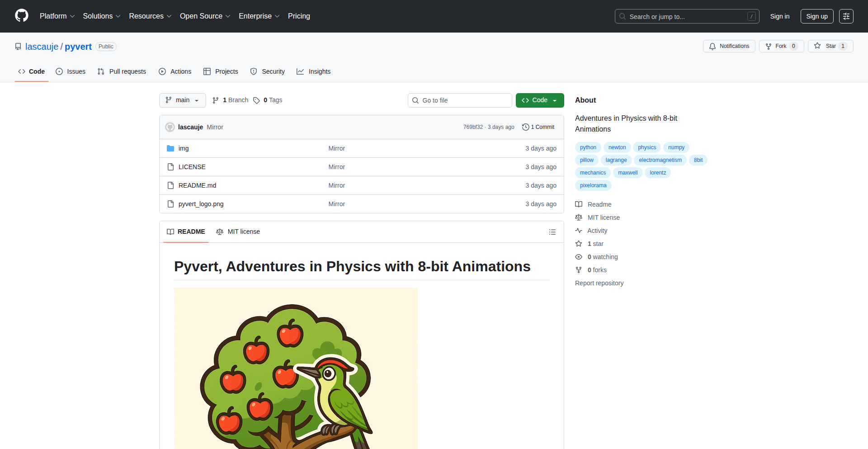Star the pyvert repository

click(x=830, y=46)
